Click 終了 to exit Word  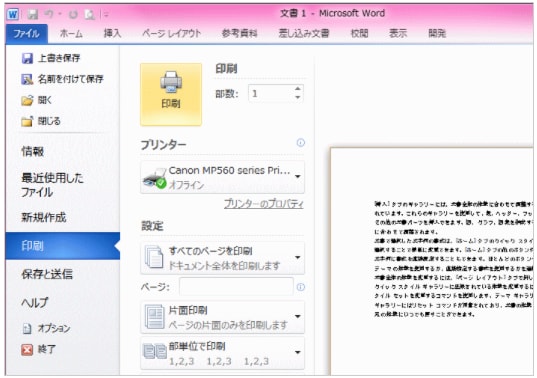(38, 350)
